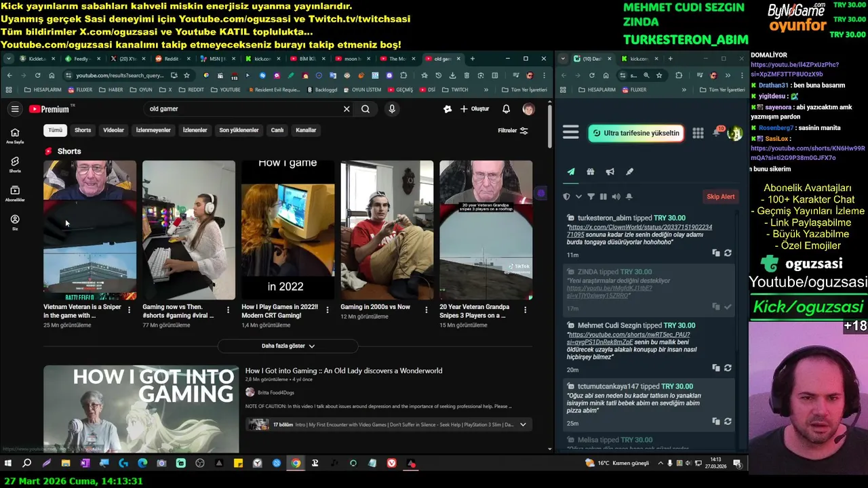Open the Backloggd bookmark
The height and width of the screenshot is (488, 868).
click(x=322, y=89)
